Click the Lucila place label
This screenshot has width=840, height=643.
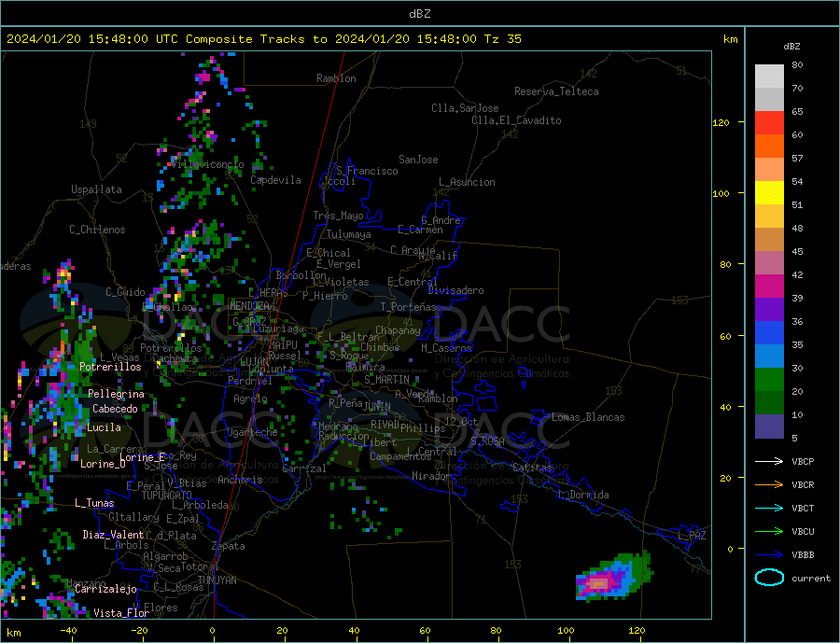tap(104, 427)
